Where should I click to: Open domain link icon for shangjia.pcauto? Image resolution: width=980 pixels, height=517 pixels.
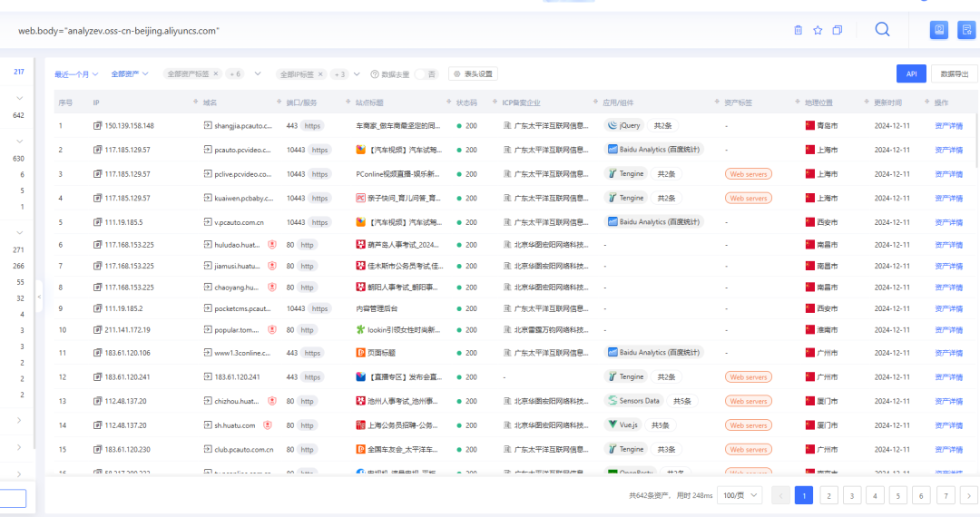pyautogui.click(x=208, y=126)
